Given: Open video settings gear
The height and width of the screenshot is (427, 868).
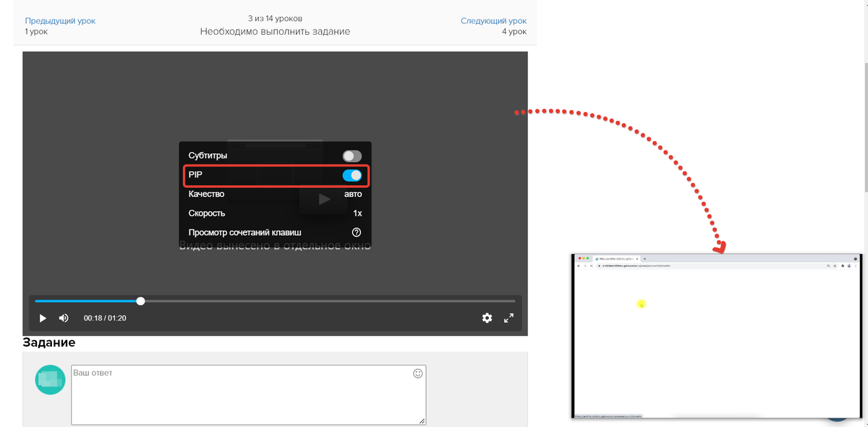Looking at the screenshot, I should pyautogui.click(x=487, y=318).
